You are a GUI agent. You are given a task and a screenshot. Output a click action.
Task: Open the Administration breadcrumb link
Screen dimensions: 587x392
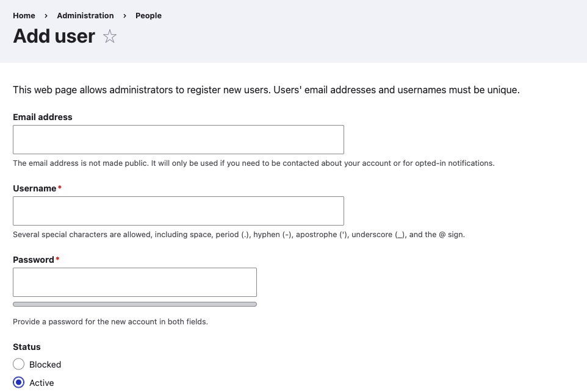tap(85, 16)
